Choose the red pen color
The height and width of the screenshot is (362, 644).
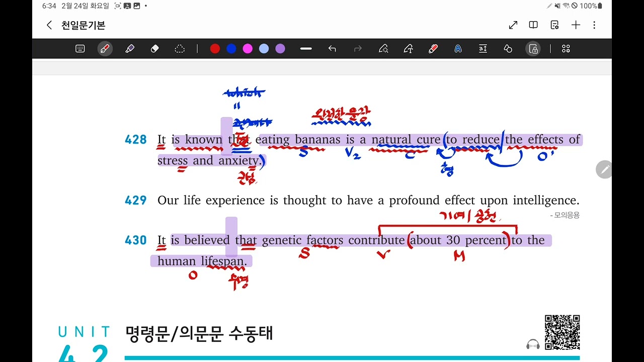[x=215, y=49]
